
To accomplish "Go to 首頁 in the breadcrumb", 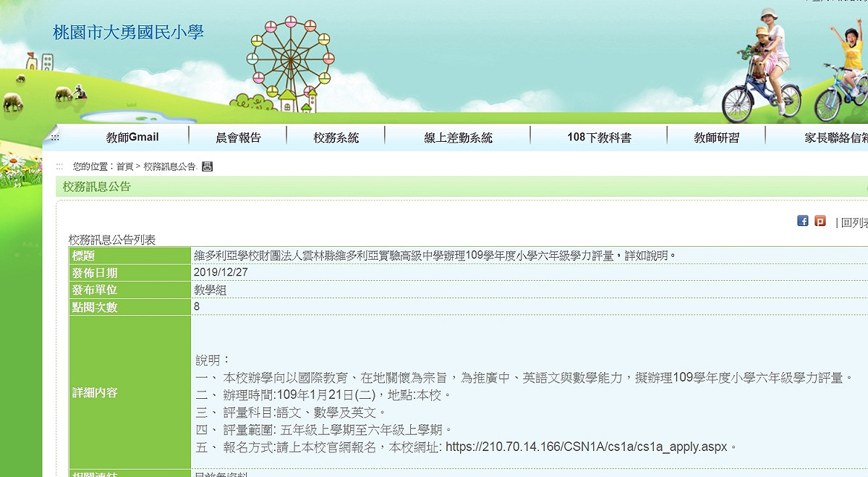I will 124,166.
